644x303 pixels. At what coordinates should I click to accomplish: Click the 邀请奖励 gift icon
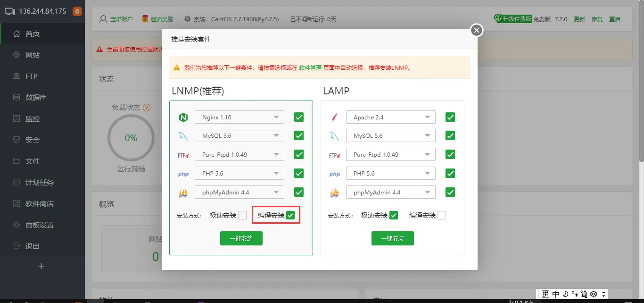tap(145, 19)
